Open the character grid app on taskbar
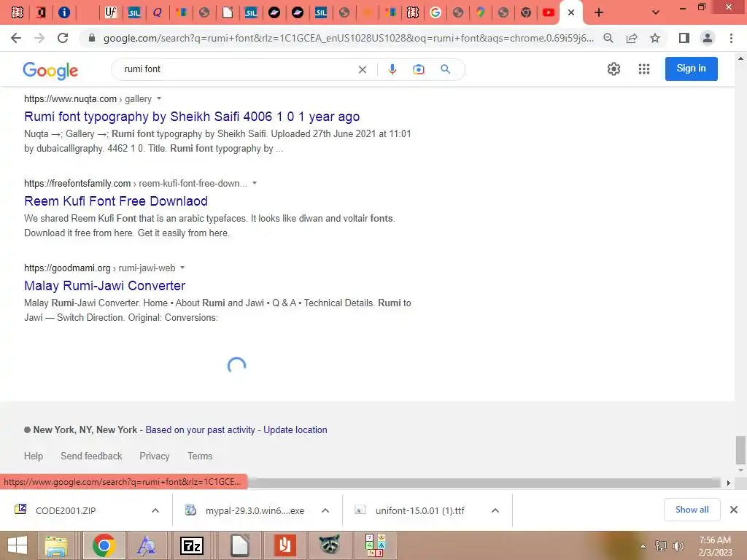The image size is (747, 560). point(376,545)
